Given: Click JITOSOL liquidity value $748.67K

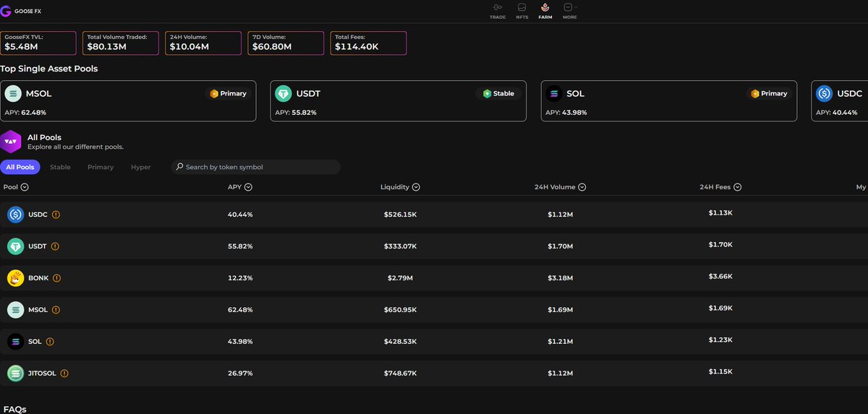Looking at the screenshot, I should point(400,374).
